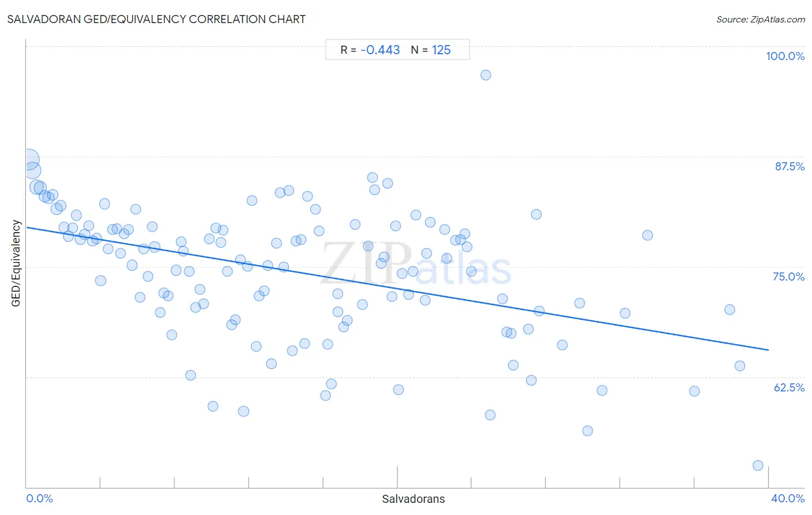This screenshot has width=812, height=515.
Task: Click the 100.0% y-axis label
Action: point(785,56)
